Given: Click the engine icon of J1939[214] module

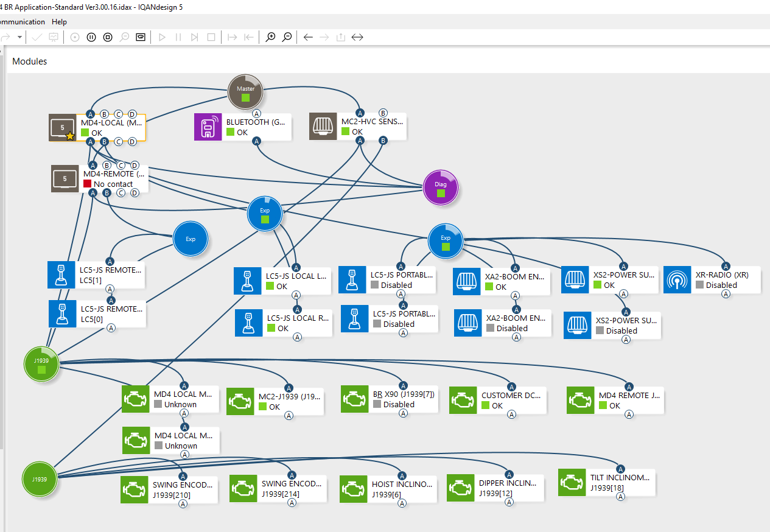Looking at the screenshot, I should (x=243, y=489).
